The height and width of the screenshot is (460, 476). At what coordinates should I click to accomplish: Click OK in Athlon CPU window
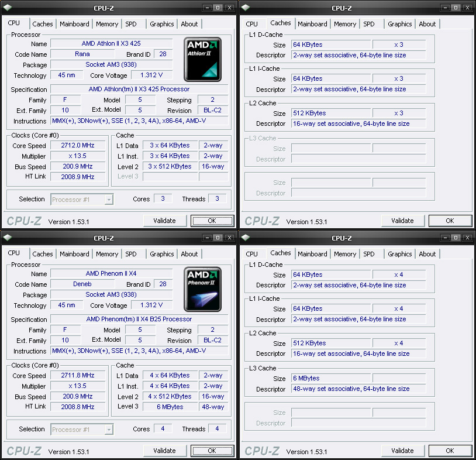coord(212,221)
